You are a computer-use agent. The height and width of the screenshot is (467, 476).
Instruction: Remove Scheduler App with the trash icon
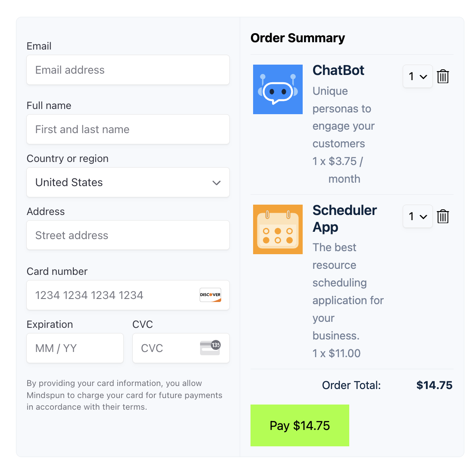443,216
